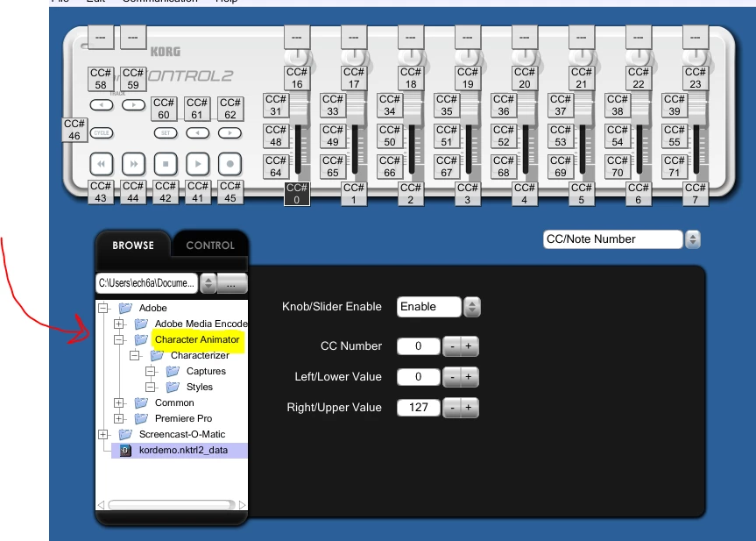This screenshot has width=756, height=541.
Task: Select the CC# 60 marker set label
Action: coord(164,109)
